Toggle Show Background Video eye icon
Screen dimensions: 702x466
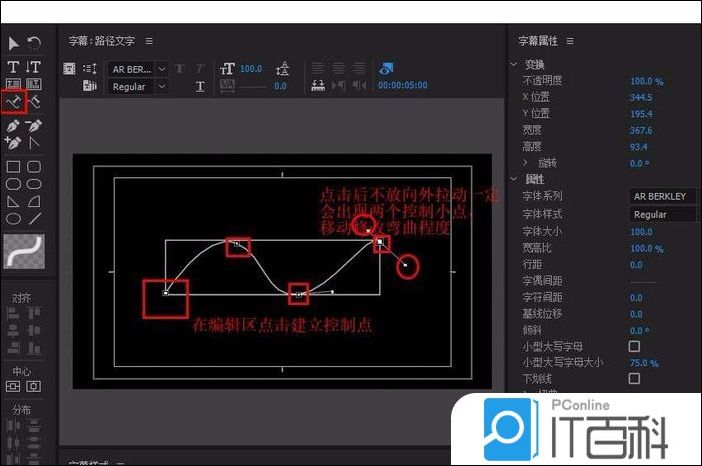(385, 68)
